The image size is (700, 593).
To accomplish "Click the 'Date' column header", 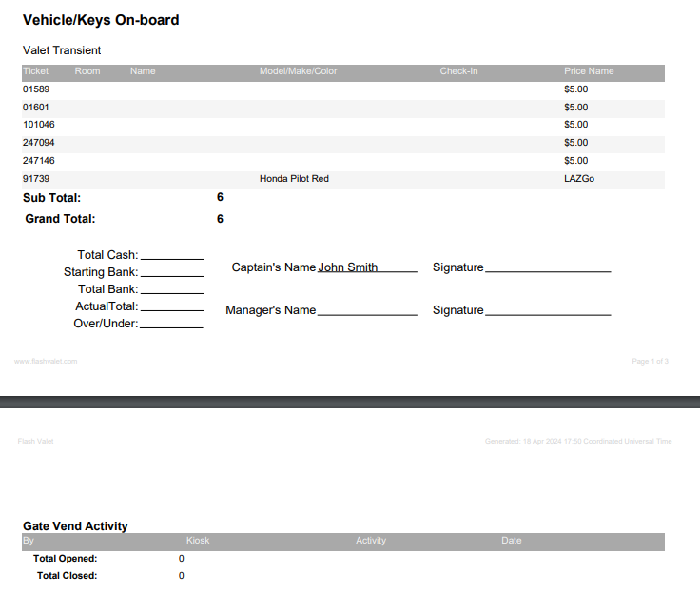I will pos(511,541).
